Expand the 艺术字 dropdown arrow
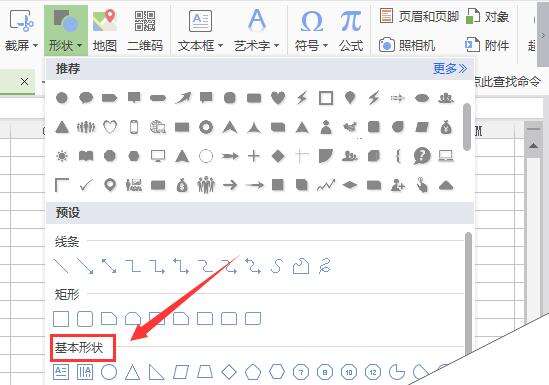Screen dimensions: 549x385 [x=276, y=46]
